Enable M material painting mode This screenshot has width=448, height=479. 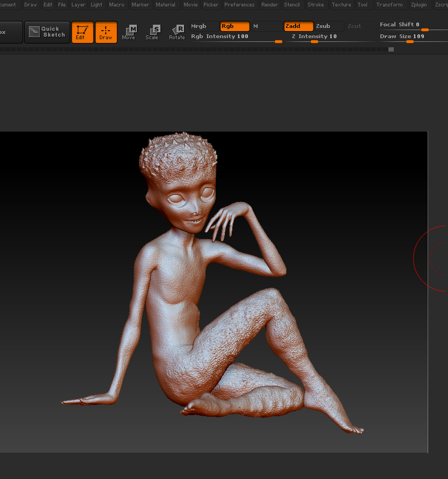tap(267, 26)
